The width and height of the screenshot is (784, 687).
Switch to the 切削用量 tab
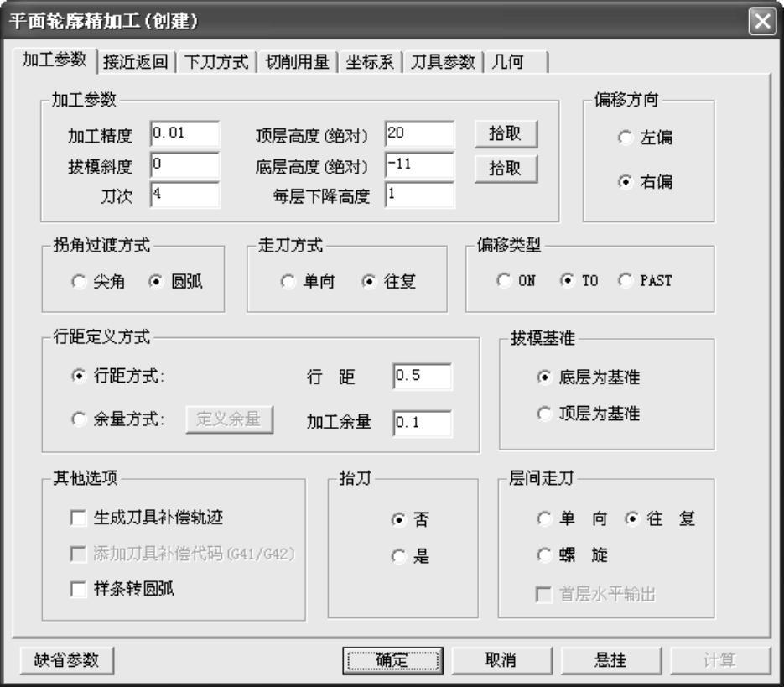click(297, 62)
